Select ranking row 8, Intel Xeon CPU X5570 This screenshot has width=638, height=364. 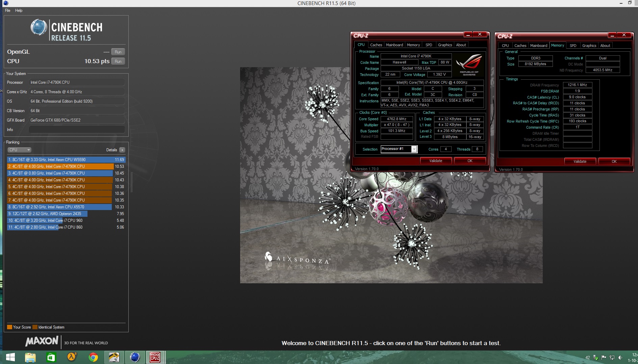click(66, 207)
